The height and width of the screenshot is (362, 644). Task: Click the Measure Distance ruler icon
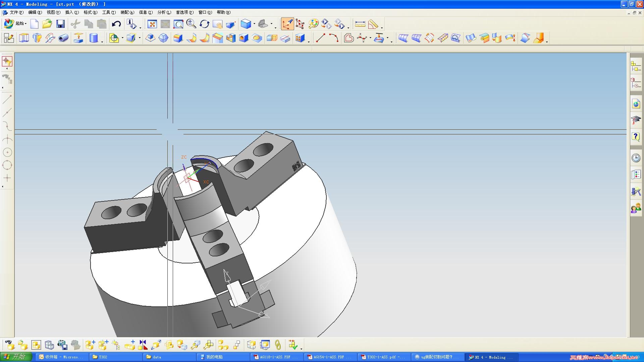[360, 24]
